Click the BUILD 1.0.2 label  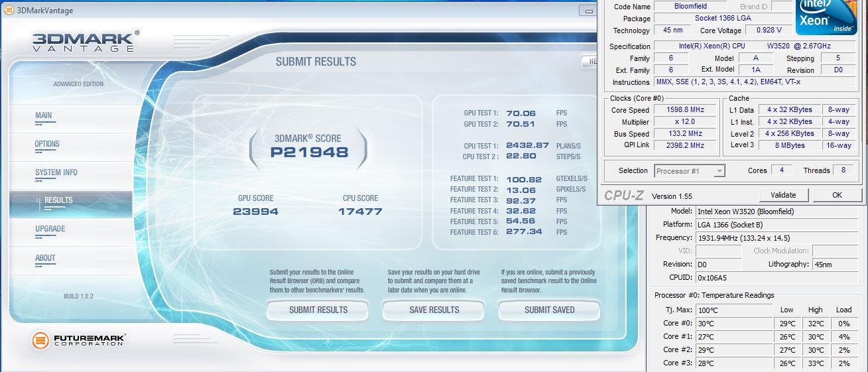pyautogui.click(x=78, y=296)
